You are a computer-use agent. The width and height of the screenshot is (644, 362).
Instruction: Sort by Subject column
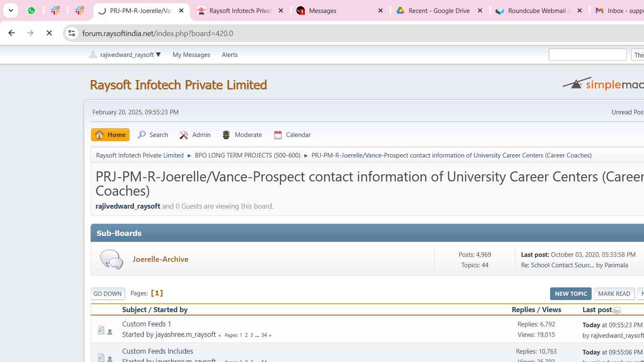[x=134, y=310]
